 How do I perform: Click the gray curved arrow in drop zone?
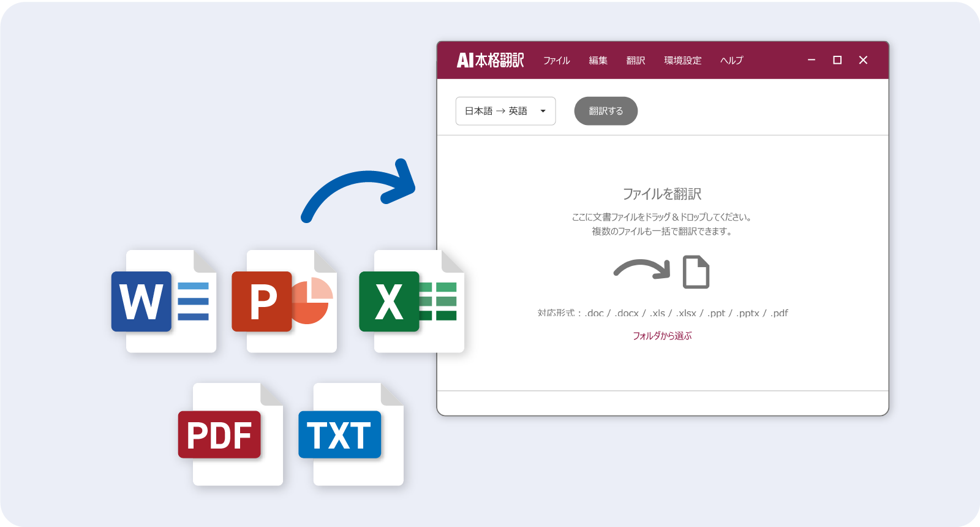tap(642, 269)
